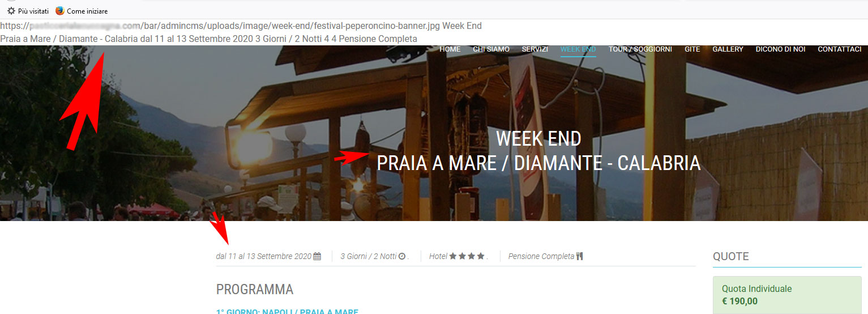Select the WEEK END menu item
This screenshot has width=868, height=314.
pyautogui.click(x=578, y=49)
